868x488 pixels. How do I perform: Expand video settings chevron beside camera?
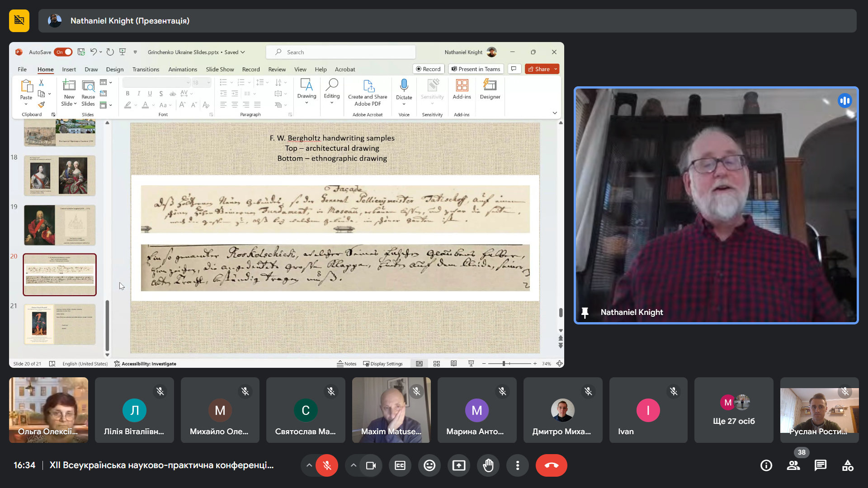click(x=354, y=465)
